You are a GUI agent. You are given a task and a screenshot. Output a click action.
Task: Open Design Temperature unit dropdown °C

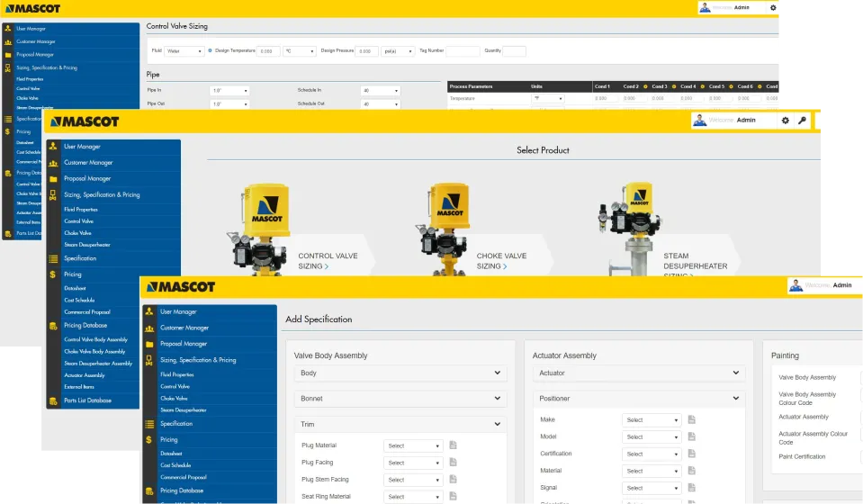[300, 50]
